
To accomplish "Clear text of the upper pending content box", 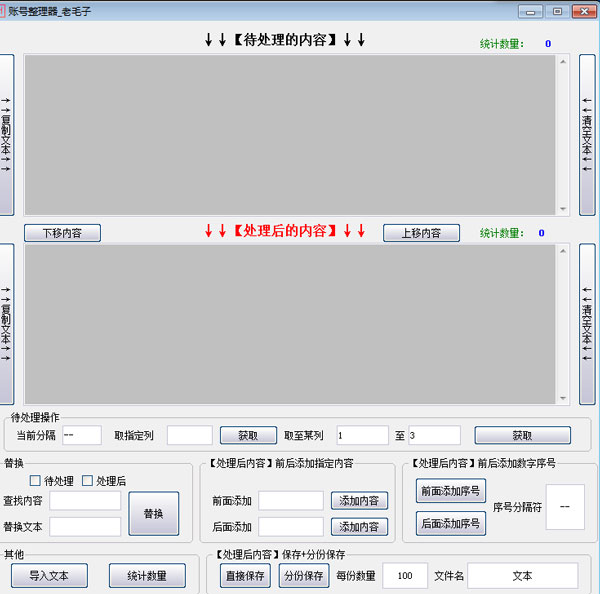I will tap(587, 135).
